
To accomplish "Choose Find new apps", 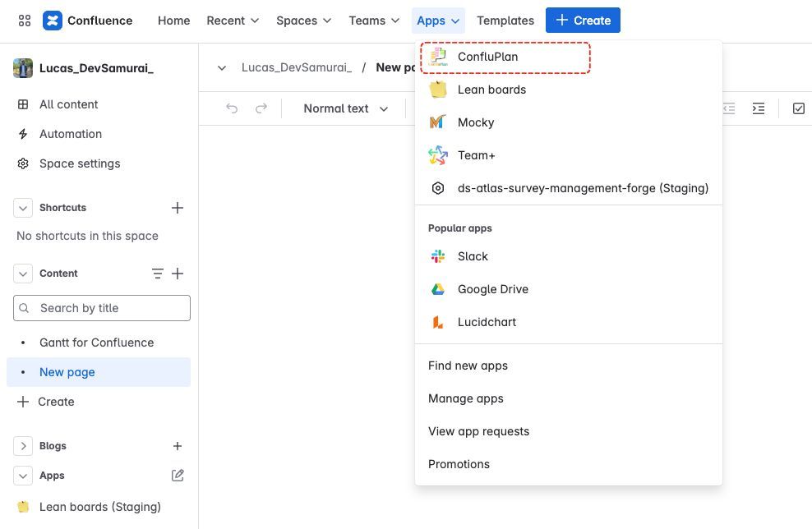I will click(x=569, y=366).
